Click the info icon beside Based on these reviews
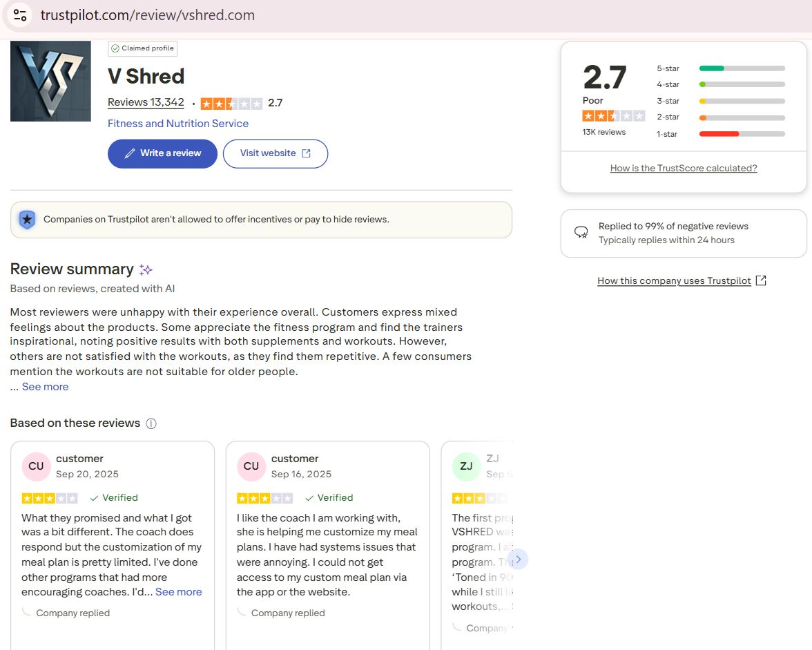The image size is (812, 650). point(151,423)
